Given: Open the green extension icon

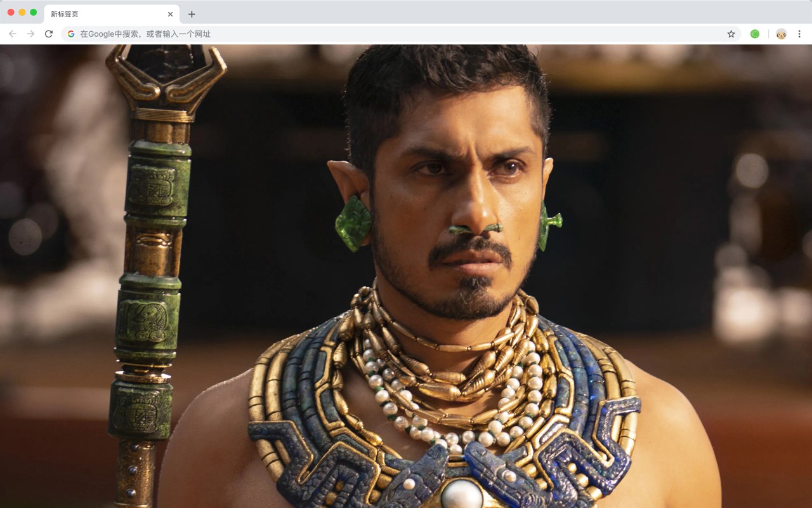Looking at the screenshot, I should 755,34.
